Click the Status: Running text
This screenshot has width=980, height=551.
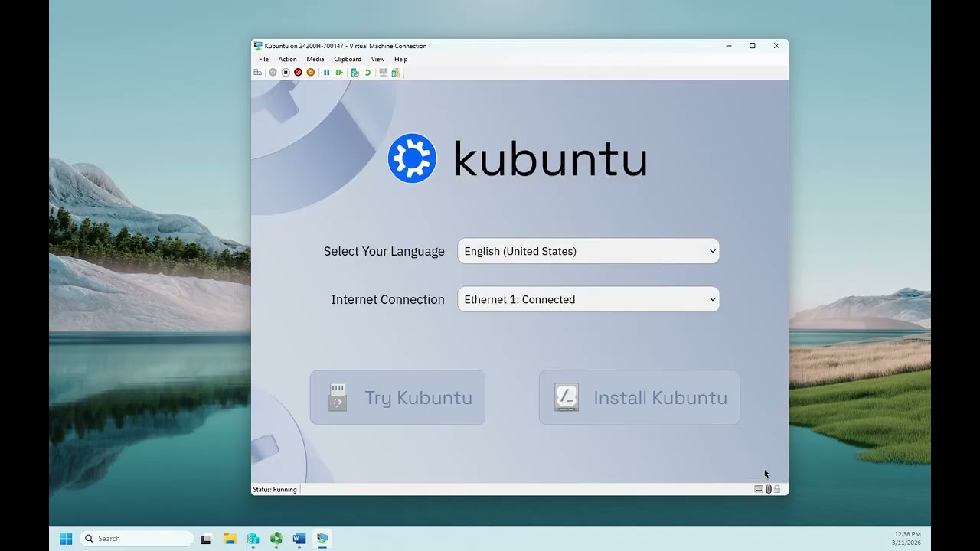(275, 490)
